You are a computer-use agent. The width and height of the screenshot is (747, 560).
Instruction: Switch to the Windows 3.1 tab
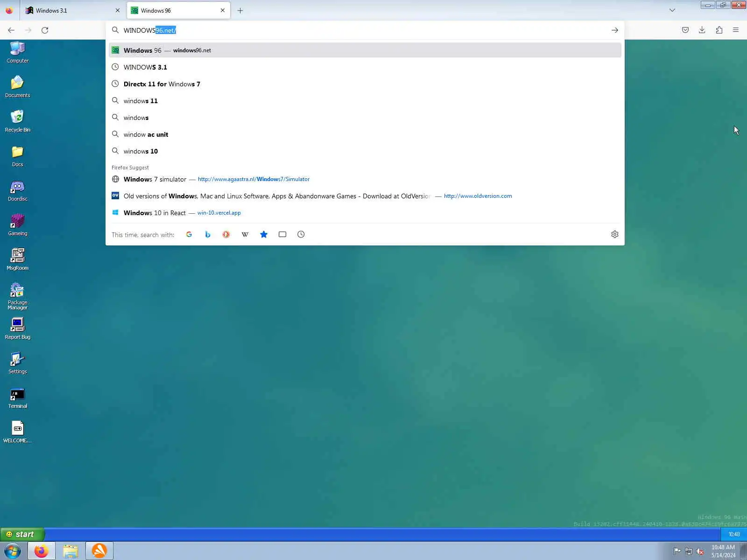click(72, 10)
